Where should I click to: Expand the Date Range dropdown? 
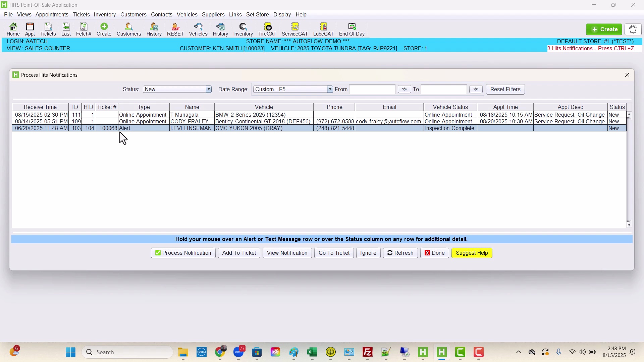pyautogui.click(x=330, y=89)
